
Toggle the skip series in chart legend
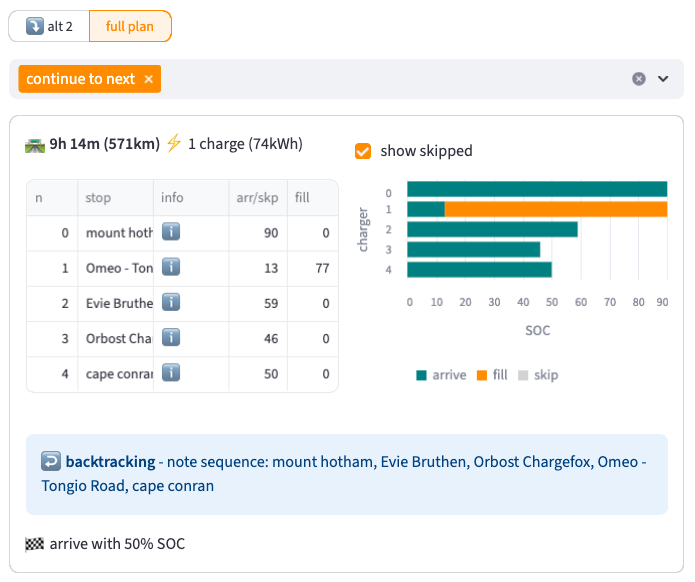pos(538,375)
